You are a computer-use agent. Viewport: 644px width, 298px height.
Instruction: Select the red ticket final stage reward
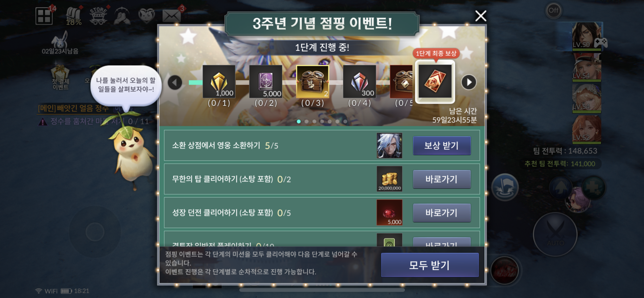435,82
